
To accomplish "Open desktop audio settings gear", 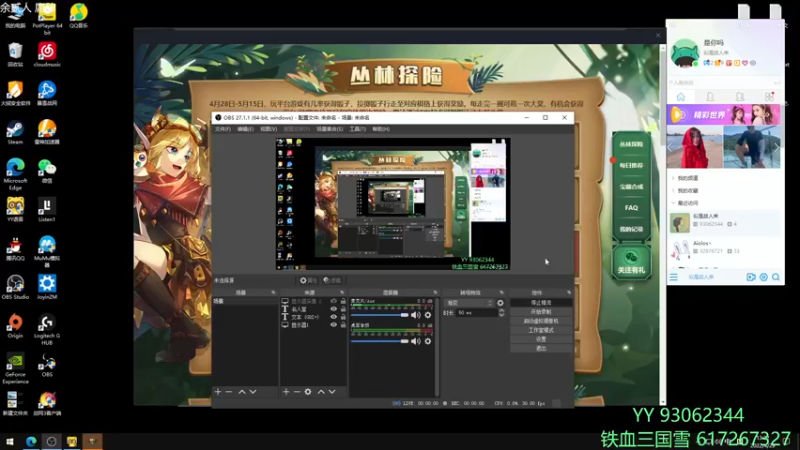I will tap(428, 341).
